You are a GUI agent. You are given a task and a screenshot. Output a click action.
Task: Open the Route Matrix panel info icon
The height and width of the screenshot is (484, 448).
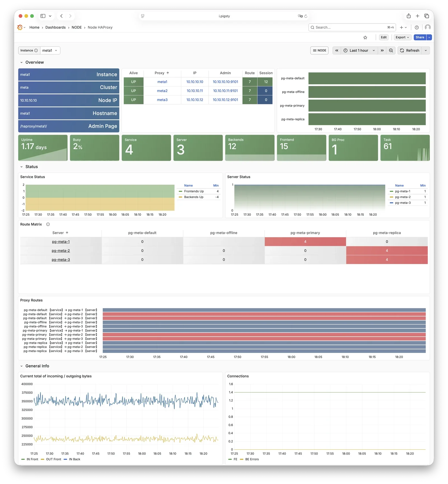pos(48,224)
